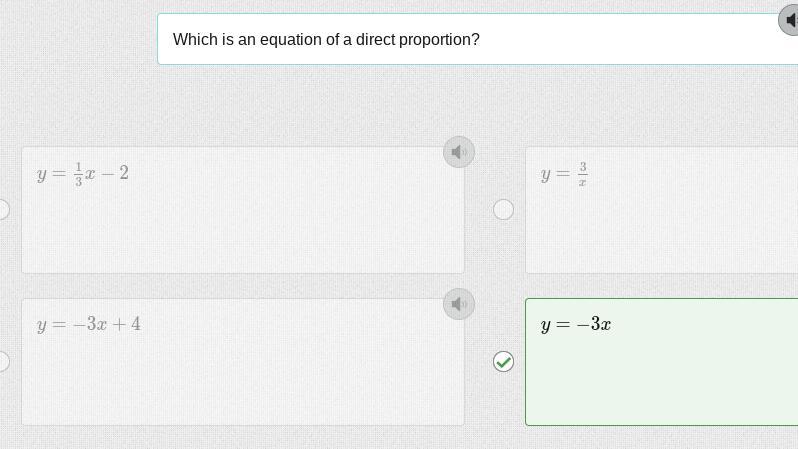Select radio button for y = 3/x

point(504,209)
